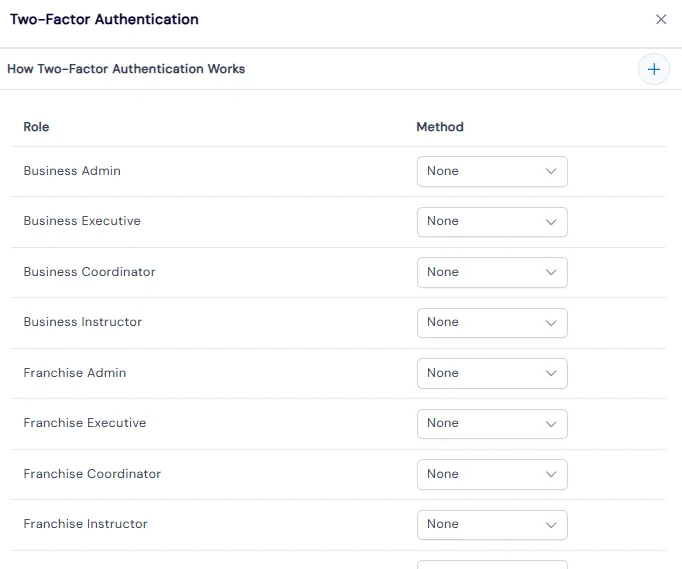Select the Franchise Coordinator role label
Screen dimensions: 682x569
coord(92,473)
